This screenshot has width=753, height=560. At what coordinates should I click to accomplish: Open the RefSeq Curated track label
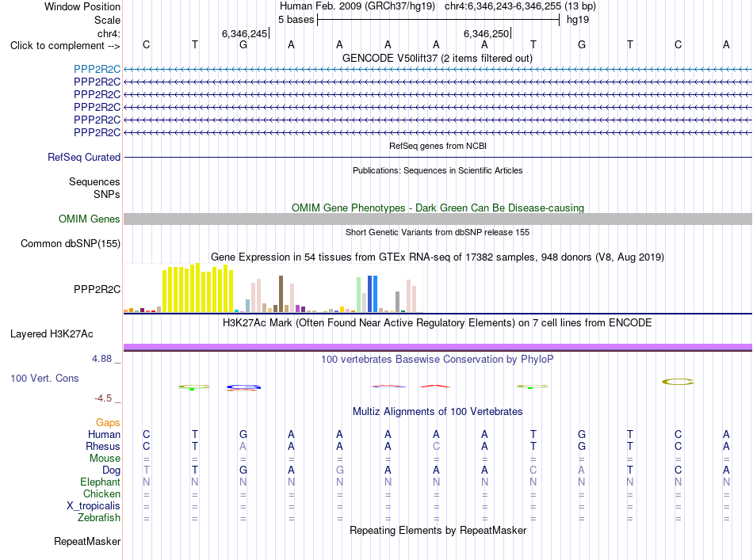(84, 157)
